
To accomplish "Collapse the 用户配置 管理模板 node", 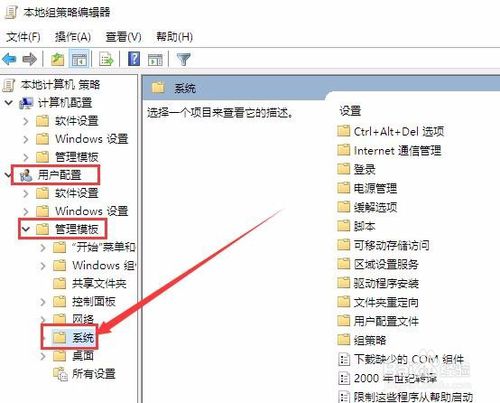I will coord(26,229).
